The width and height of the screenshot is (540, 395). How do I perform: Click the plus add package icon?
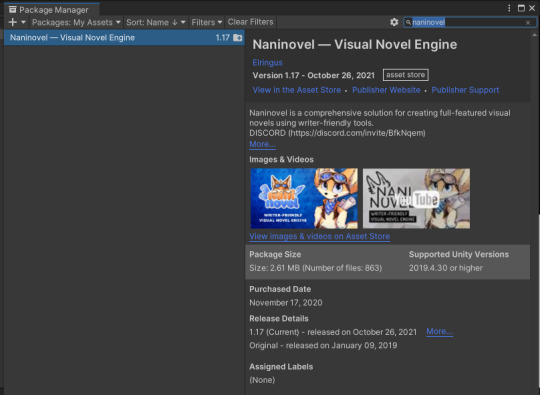tap(12, 22)
